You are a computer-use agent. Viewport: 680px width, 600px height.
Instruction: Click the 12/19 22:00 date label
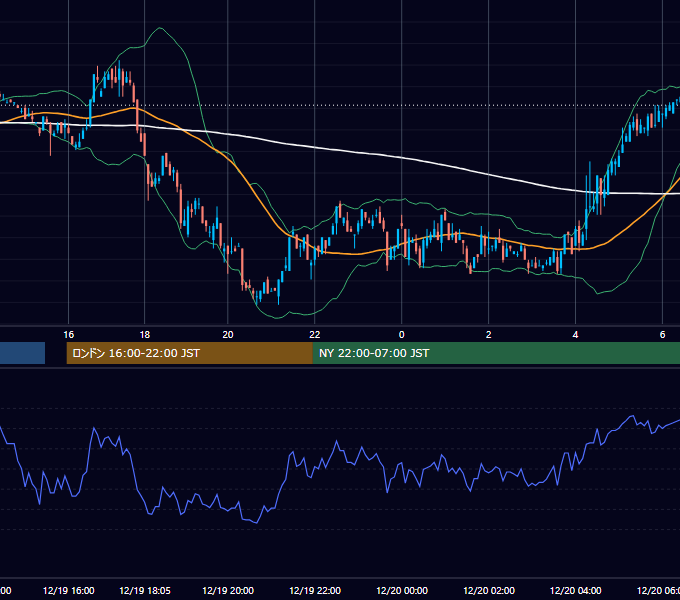point(315,590)
